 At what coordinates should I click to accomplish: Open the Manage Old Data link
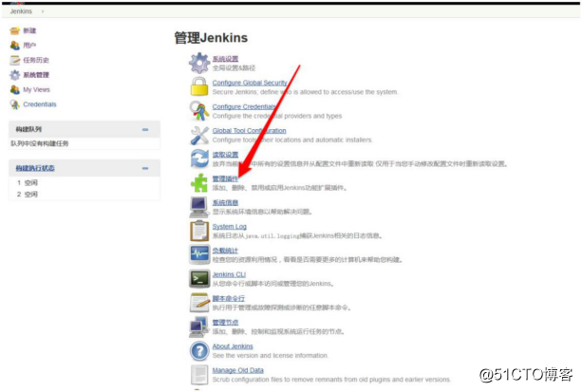tap(238, 370)
